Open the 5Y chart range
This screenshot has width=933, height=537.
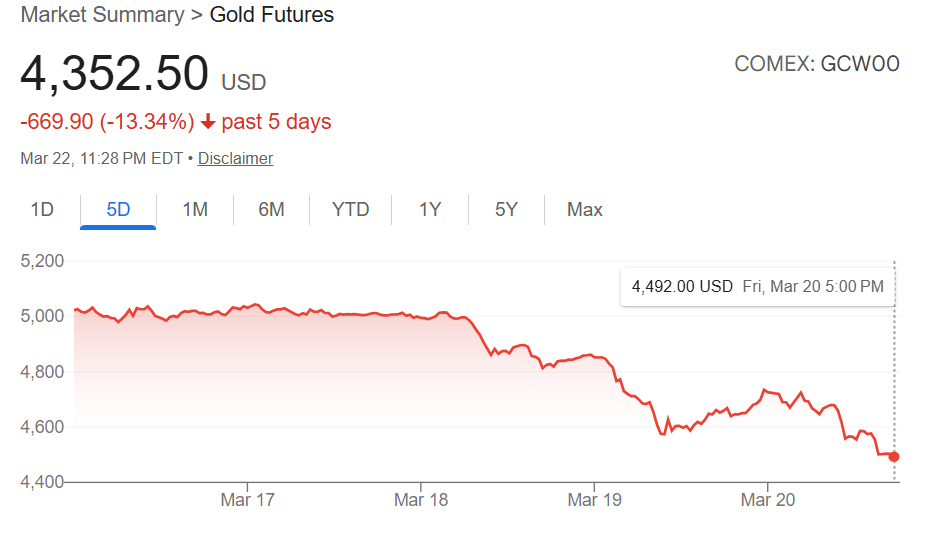[x=506, y=209]
